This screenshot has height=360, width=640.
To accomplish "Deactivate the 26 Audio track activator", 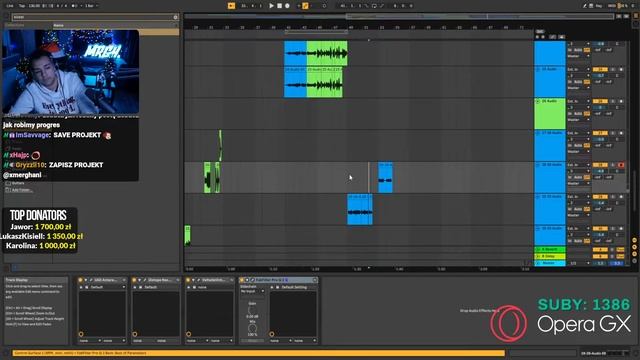I will pyautogui.click(x=600, y=101).
